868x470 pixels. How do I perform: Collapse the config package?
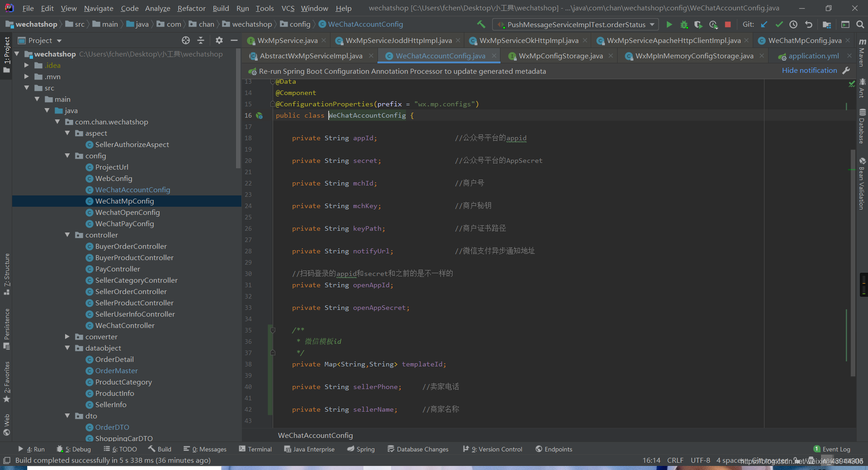[x=67, y=156]
